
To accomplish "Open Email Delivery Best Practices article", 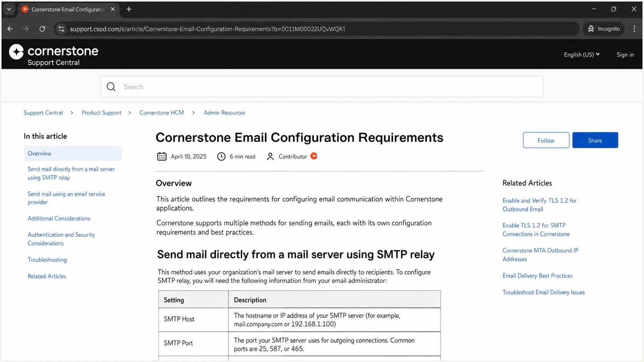I will [x=537, y=276].
